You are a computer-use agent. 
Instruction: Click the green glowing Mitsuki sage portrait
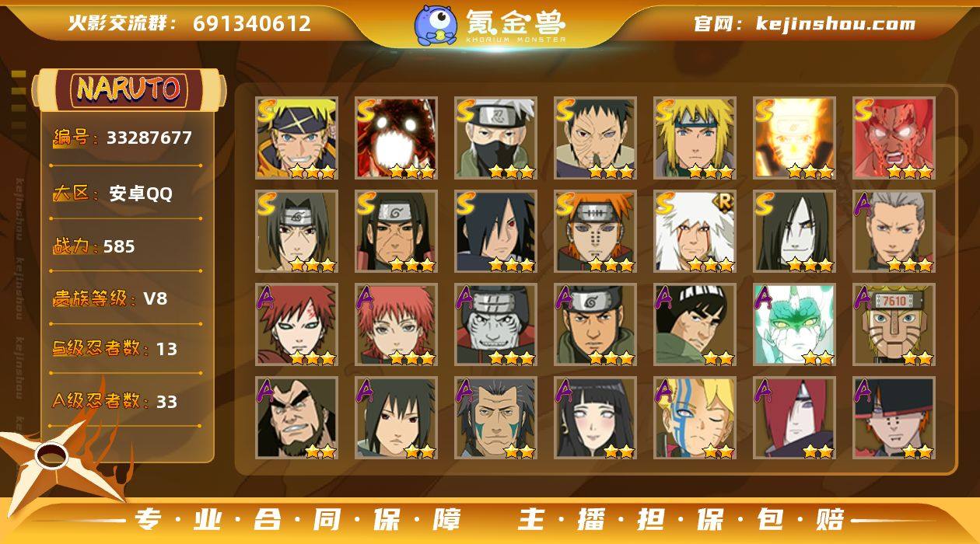794,324
